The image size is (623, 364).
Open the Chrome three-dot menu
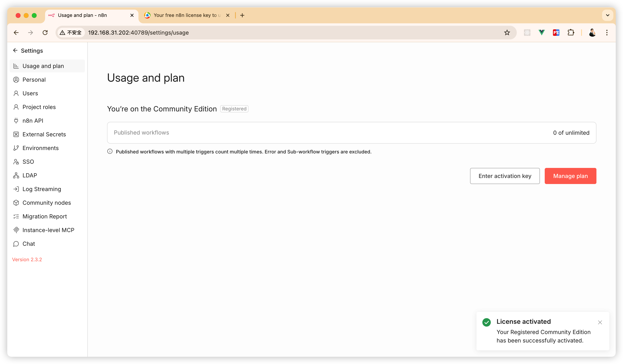[607, 33]
